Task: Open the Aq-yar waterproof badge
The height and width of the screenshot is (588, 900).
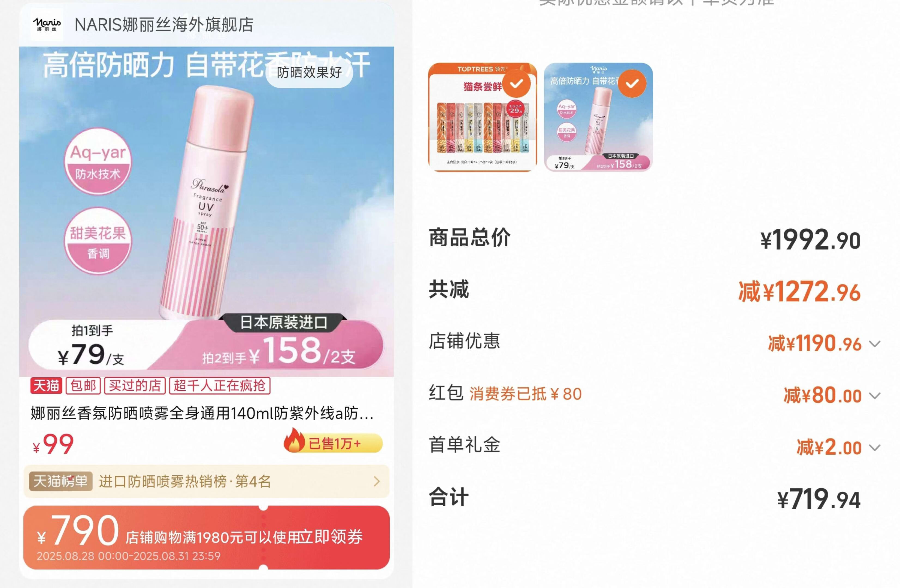Action: click(98, 162)
